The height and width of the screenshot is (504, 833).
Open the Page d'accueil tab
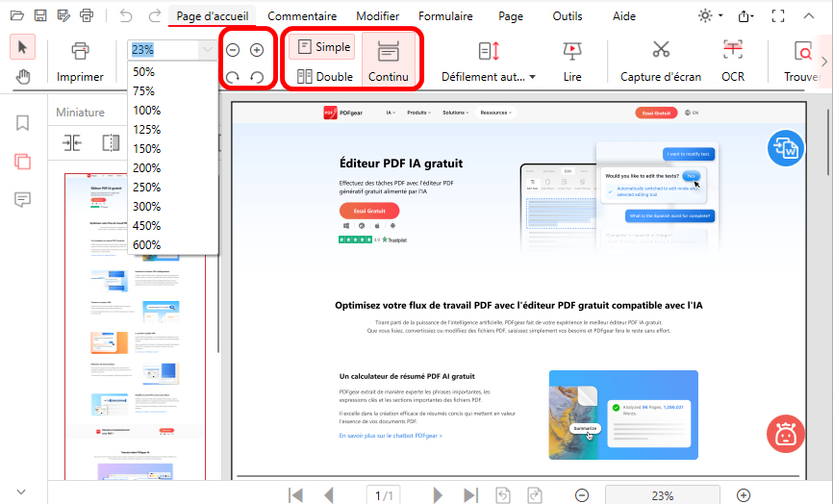click(x=213, y=16)
